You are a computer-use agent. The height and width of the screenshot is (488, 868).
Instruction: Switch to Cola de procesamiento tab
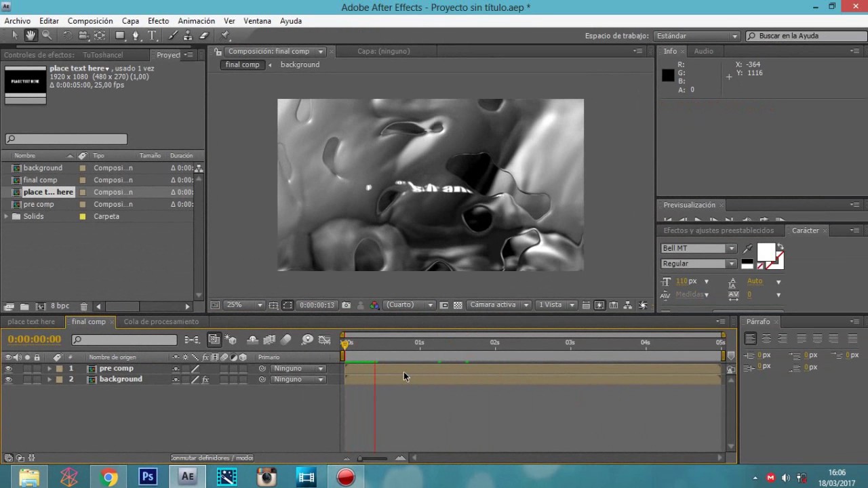[x=161, y=322]
